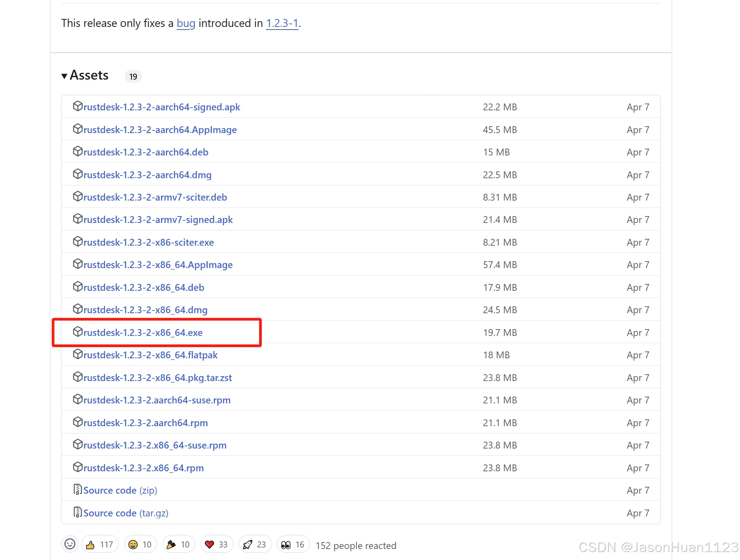The width and height of the screenshot is (740, 560).
Task: Click package icon beside x86_64.deb
Action: click(78, 286)
